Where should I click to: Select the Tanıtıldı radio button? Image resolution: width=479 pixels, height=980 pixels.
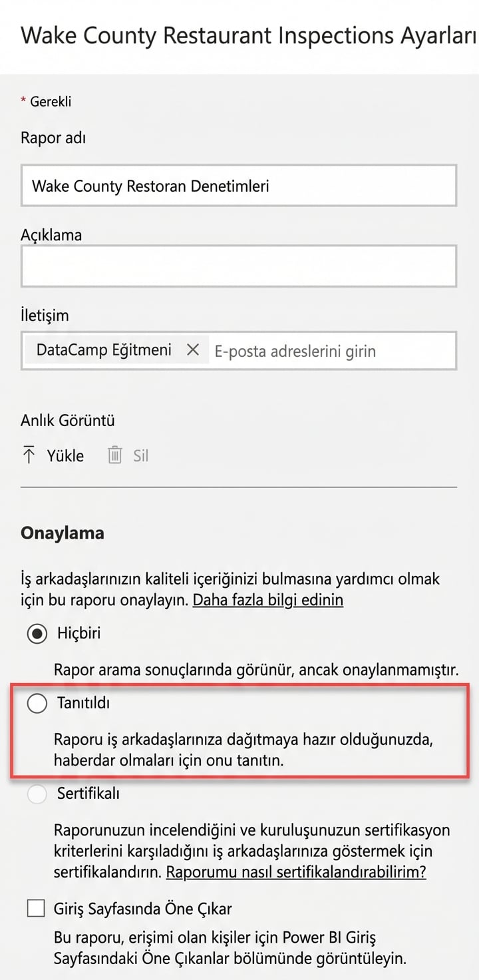37,702
